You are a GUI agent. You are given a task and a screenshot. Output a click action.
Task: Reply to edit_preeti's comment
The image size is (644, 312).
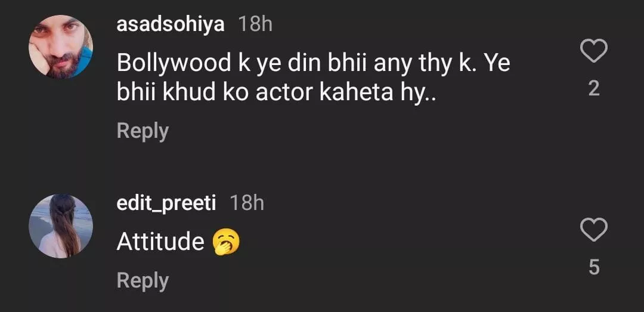(143, 280)
